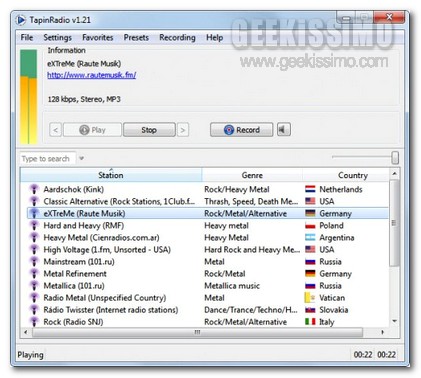This screenshot has height=378, width=421.
Task: Click the station icon for Mainstream (101.ru)
Action: pos(34,261)
